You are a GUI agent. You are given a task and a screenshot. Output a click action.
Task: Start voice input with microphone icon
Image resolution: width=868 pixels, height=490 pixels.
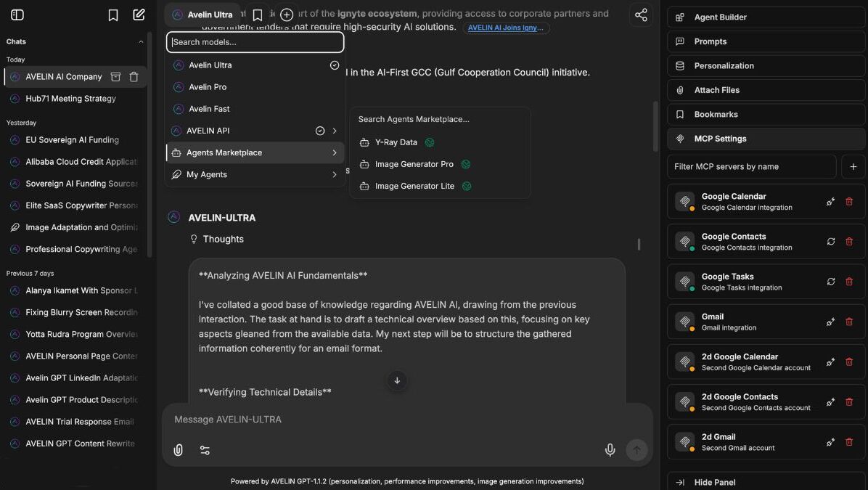610,450
